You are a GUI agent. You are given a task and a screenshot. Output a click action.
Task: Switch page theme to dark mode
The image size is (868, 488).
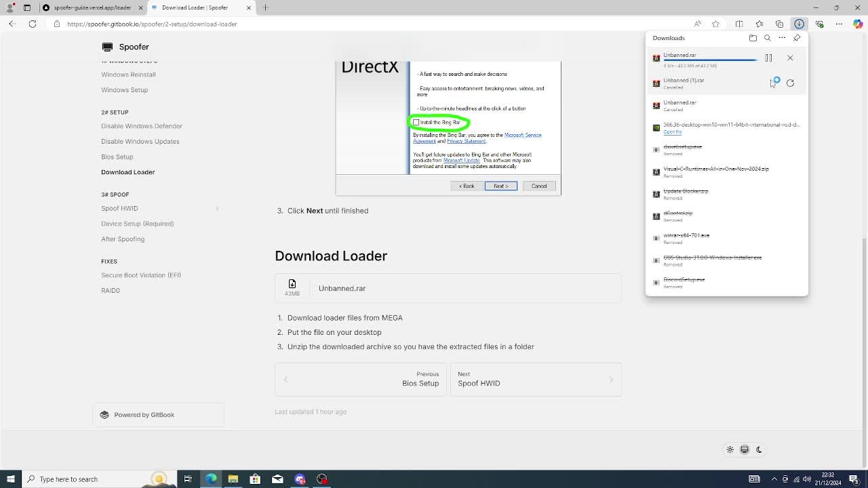click(759, 449)
